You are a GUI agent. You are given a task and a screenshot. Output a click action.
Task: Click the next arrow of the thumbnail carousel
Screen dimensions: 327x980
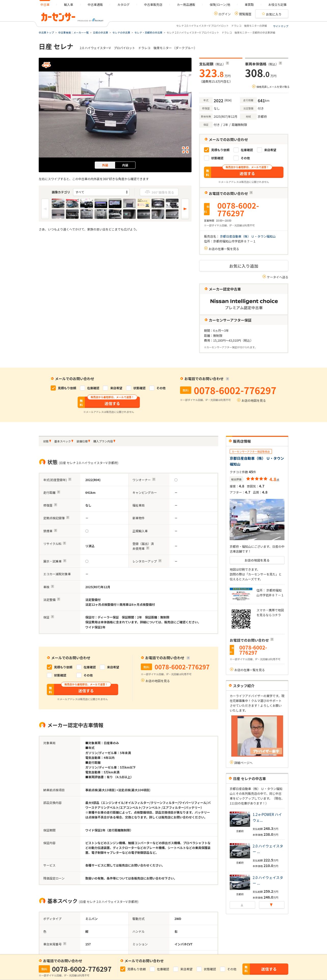click(185, 209)
